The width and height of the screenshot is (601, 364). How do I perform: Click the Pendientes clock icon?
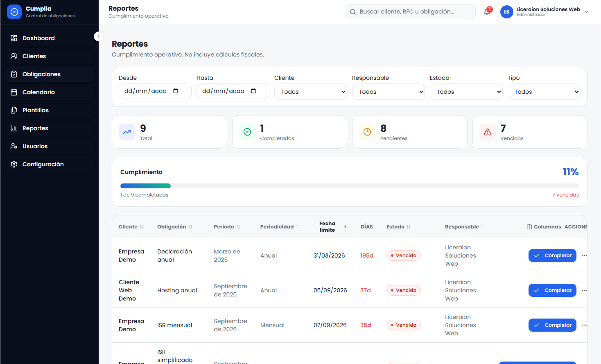click(367, 132)
